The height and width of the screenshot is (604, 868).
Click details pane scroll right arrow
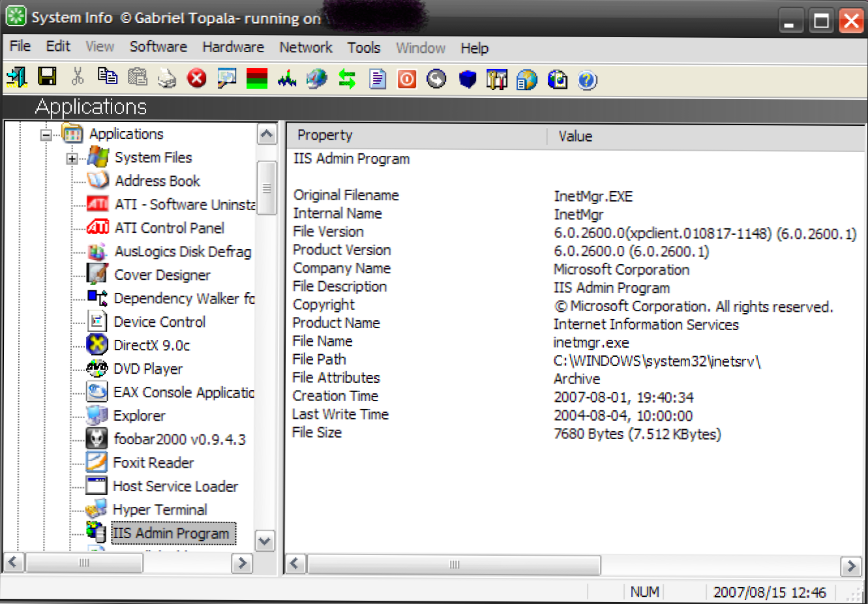click(850, 566)
